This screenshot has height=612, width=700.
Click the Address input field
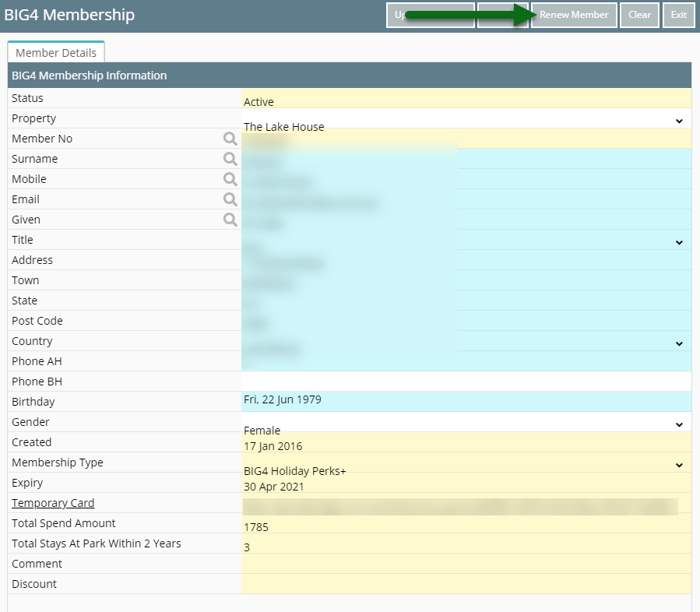[466, 260]
